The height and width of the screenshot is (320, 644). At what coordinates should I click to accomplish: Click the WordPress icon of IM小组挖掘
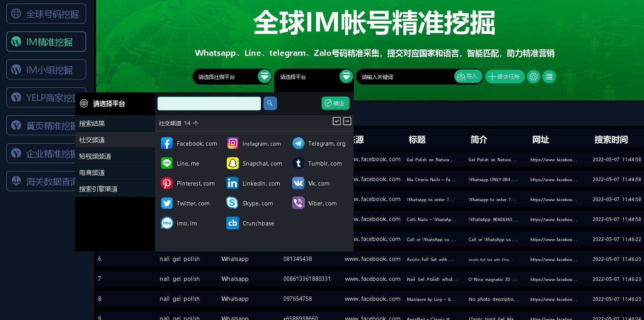point(16,69)
